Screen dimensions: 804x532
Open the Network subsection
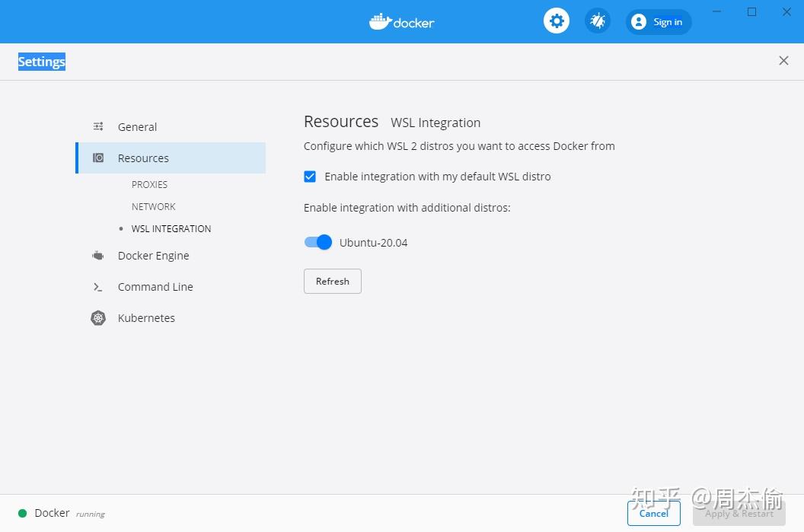point(153,206)
